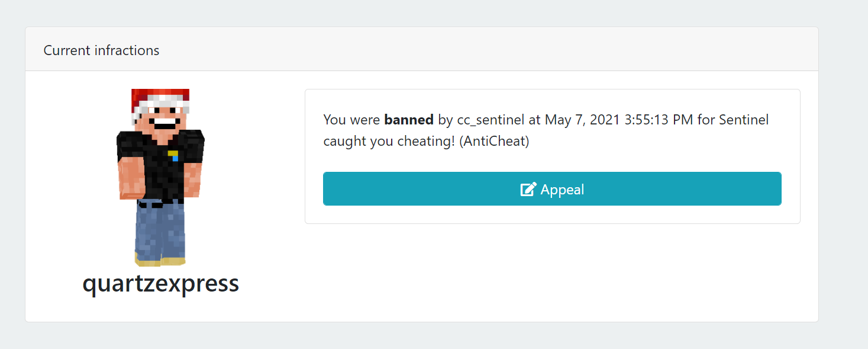Click the 'Current infractions' header
The height and width of the screenshot is (349, 868).
point(101,50)
